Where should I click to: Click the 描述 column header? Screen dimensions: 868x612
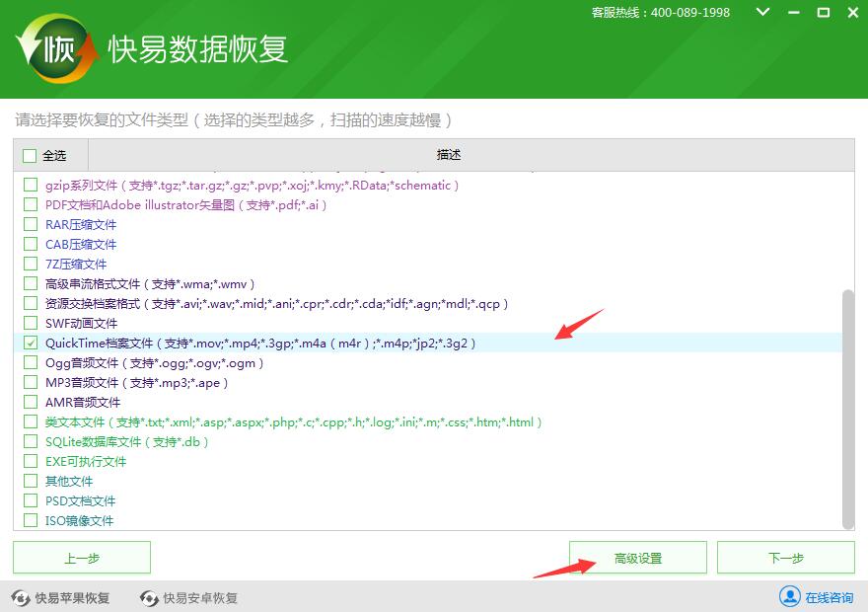coord(449,155)
